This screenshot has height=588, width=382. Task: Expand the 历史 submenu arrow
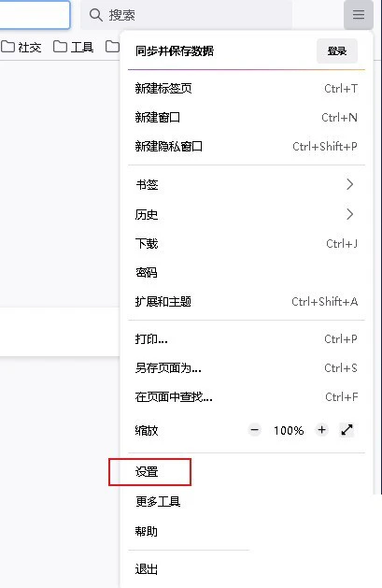[350, 214]
